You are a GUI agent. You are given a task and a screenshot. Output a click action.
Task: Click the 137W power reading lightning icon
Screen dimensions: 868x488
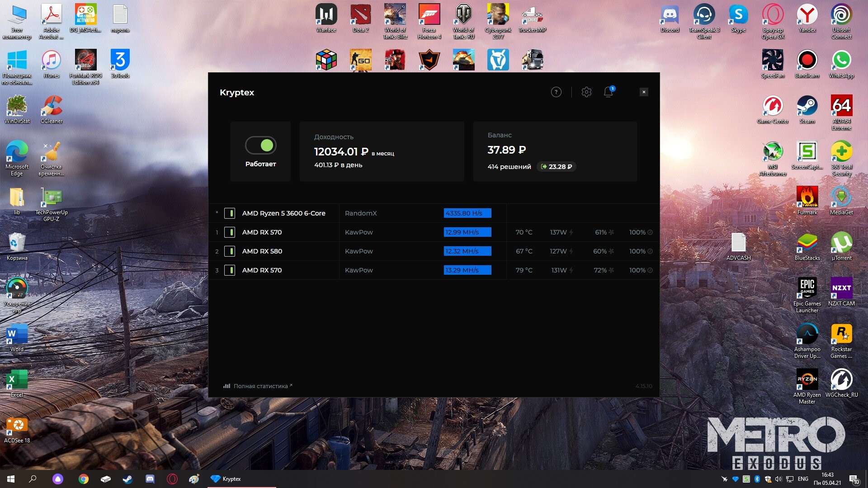pos(571,232)
